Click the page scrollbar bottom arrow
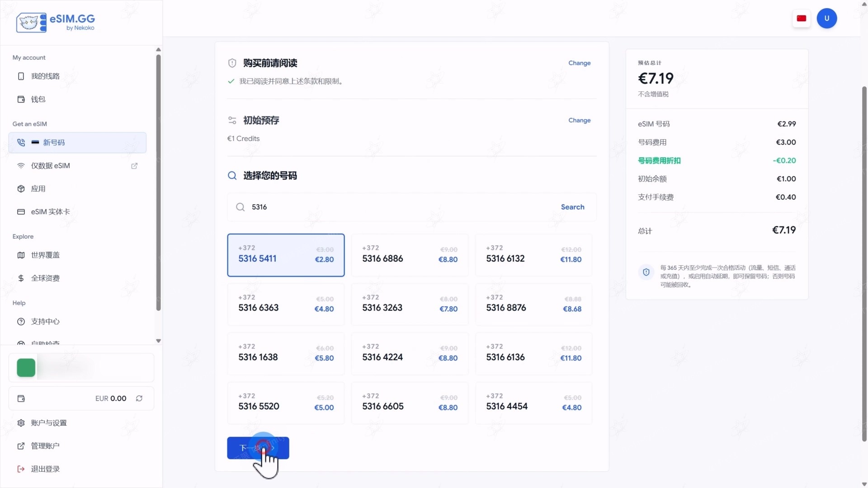Viewport: 868px width, 488px height. pyautogui.click(x=864, y=484)
